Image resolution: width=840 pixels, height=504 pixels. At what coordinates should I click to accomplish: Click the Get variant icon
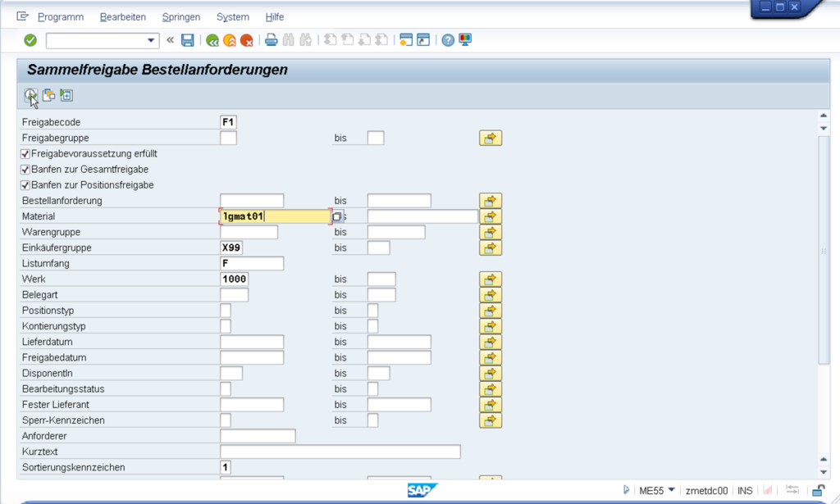point(48,95)
